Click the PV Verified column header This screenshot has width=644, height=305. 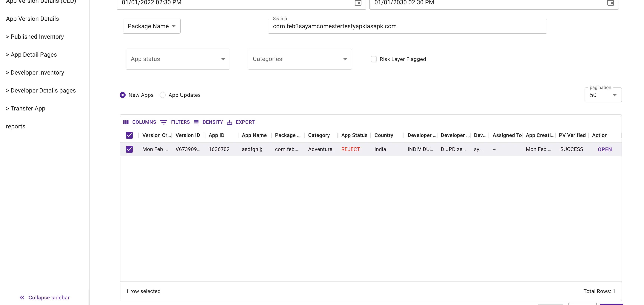pyautogui.click(x=572, y=135)
